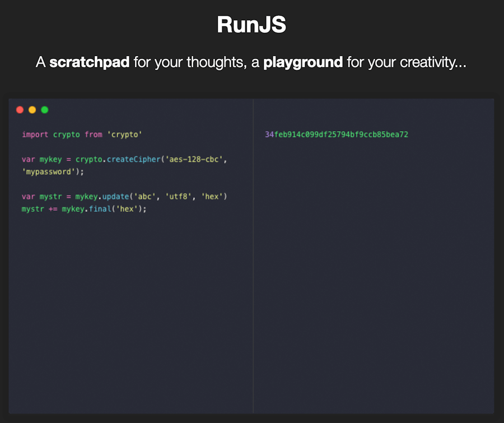Click the RunJS heading
Image resolution: width=504 pixels, height=423 pixels.
tap(251, 25)
